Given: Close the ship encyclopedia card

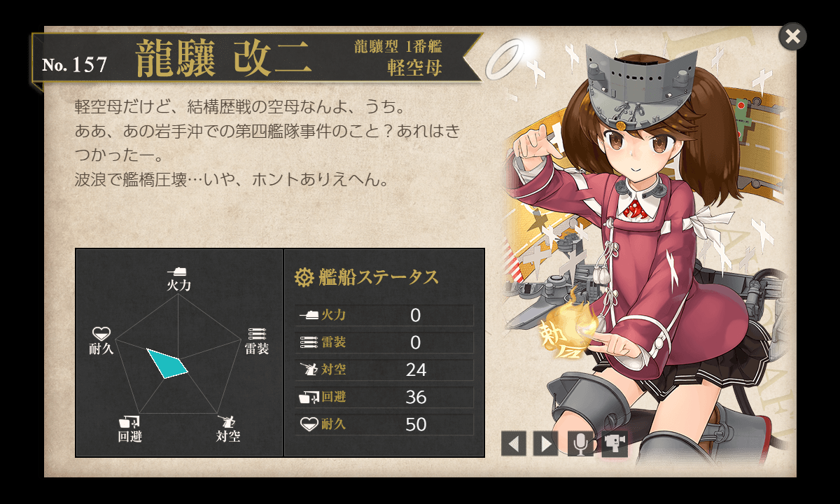Looking at the screenshot, I should point(792,36).
